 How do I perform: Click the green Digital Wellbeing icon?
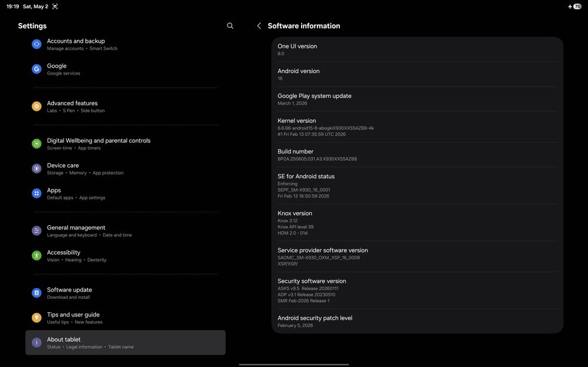(x=36, y=144)
